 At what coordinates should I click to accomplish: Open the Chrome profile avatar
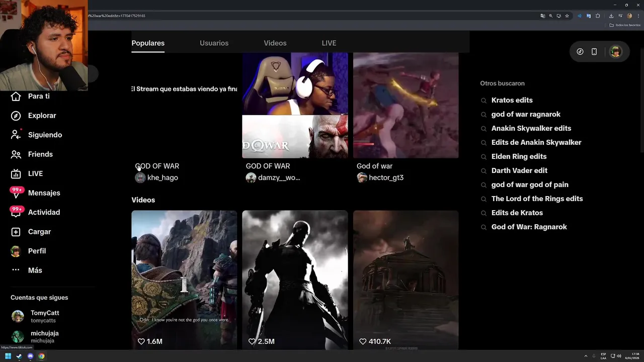pos(629,16)
